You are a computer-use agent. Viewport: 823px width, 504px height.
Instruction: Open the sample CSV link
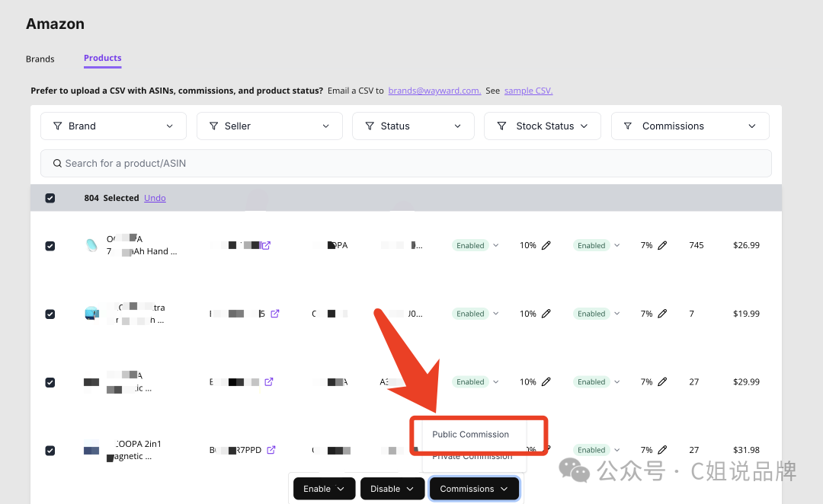(x=528, y=91)
